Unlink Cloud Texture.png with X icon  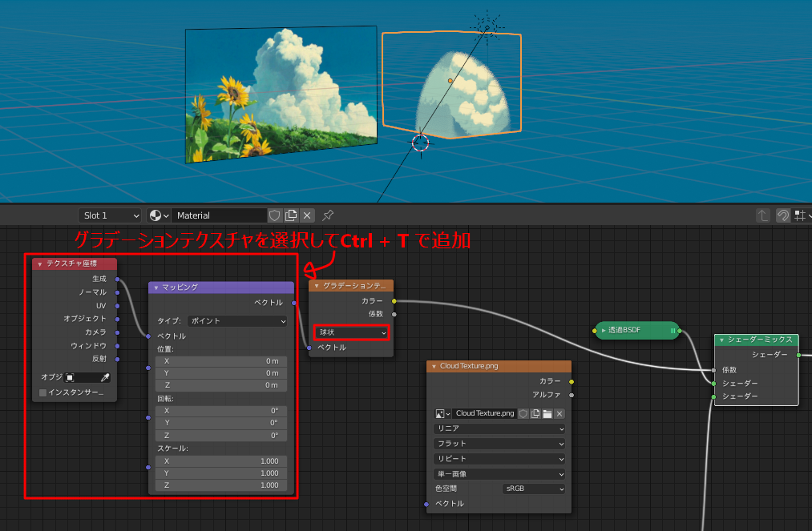(560, 413)
